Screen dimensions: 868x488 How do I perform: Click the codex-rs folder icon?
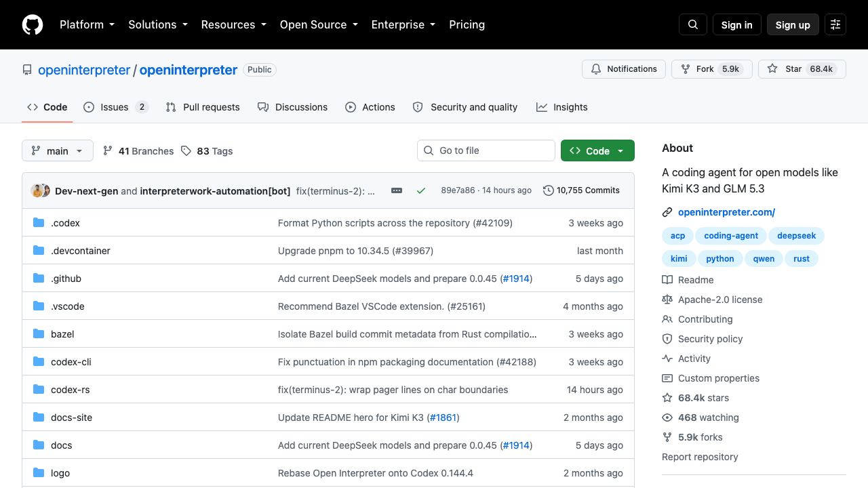tap(39, 390)
